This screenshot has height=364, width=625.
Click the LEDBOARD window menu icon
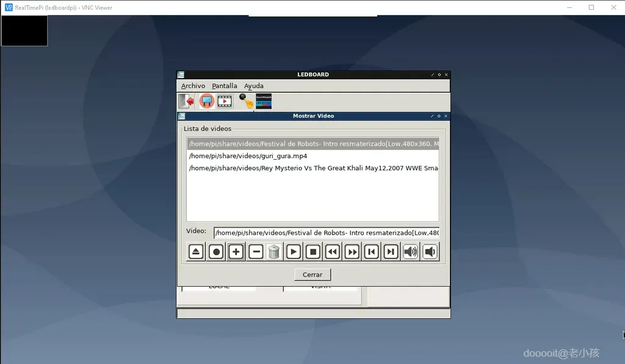181,74
